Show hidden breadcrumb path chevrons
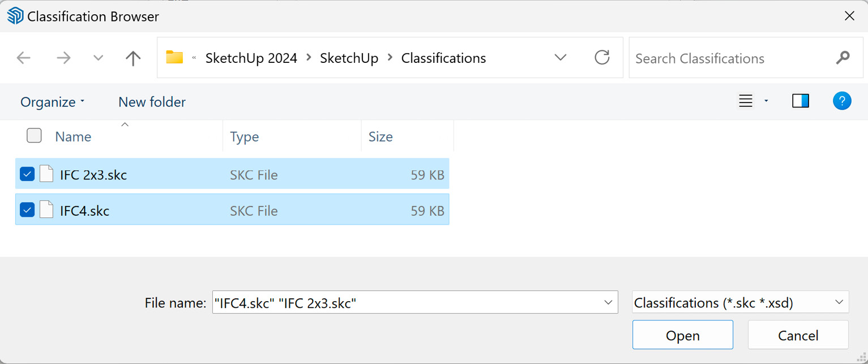 click(195, 58)
